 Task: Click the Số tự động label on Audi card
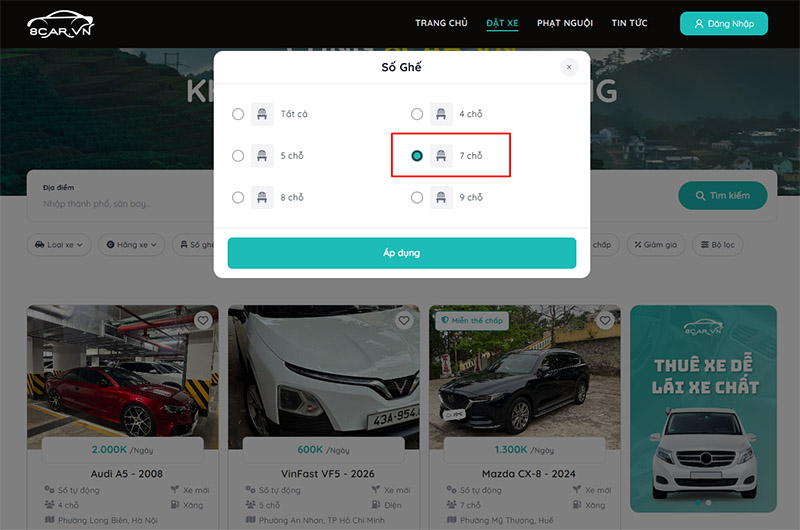(x=79, y=490)
